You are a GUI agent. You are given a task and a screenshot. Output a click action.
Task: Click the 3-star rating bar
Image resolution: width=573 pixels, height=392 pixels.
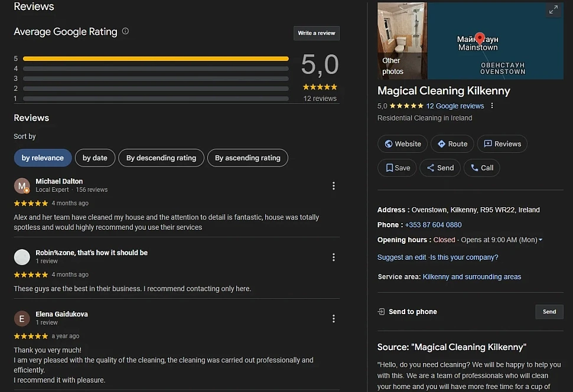coord(156,79)
